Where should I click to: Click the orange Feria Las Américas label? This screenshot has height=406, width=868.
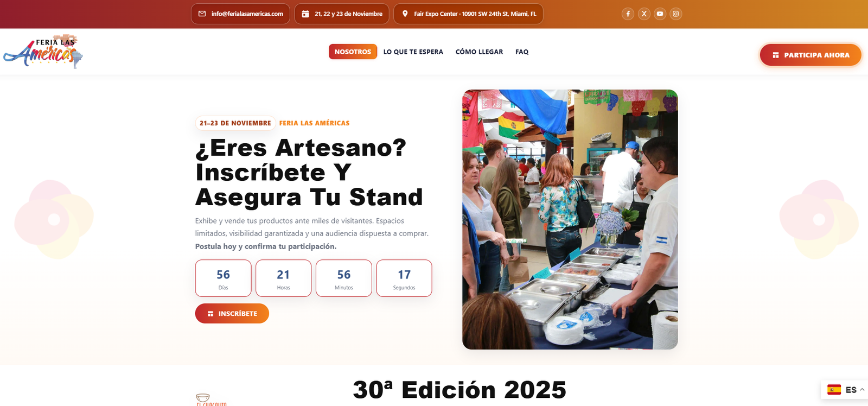[x=314, y=123]
